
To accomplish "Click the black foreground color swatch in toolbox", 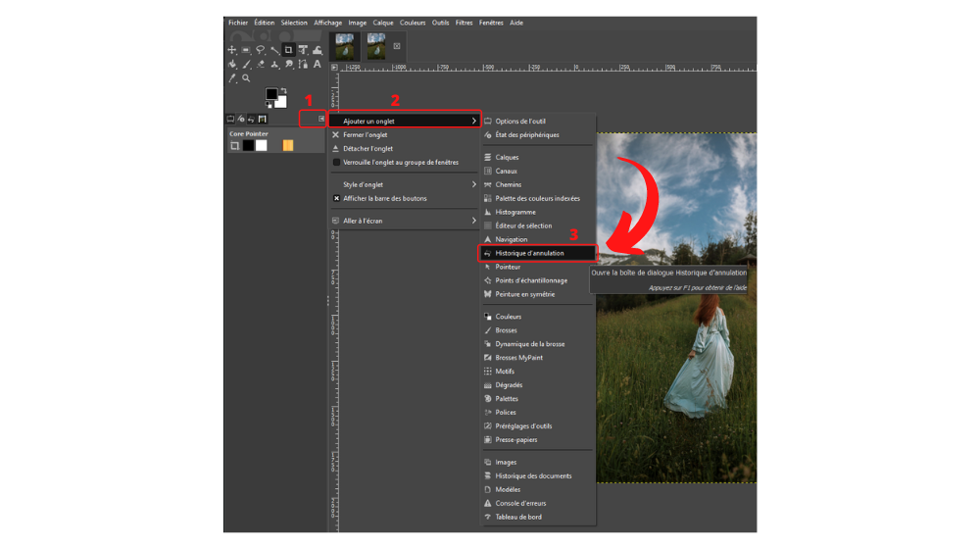I will click(271, 93).
